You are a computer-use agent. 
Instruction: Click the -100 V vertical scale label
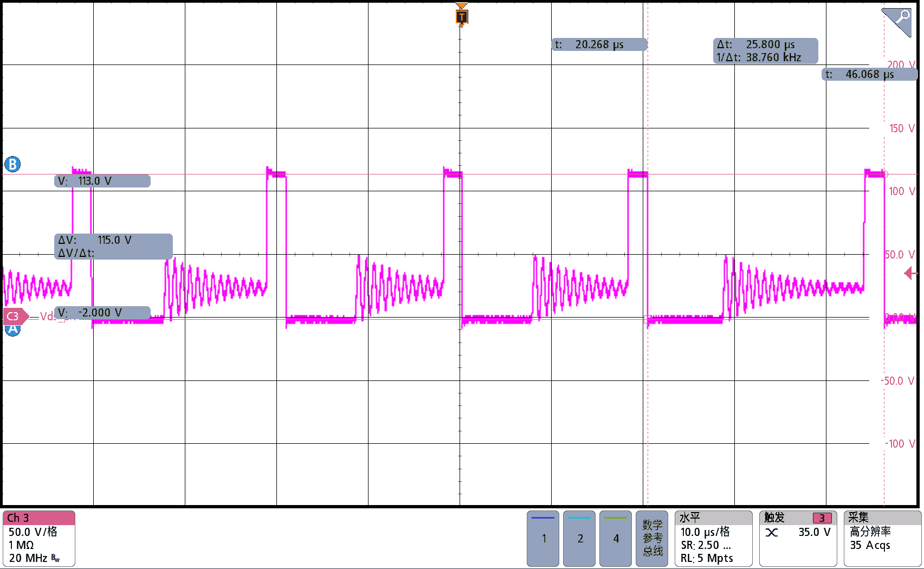pos(900,444)
